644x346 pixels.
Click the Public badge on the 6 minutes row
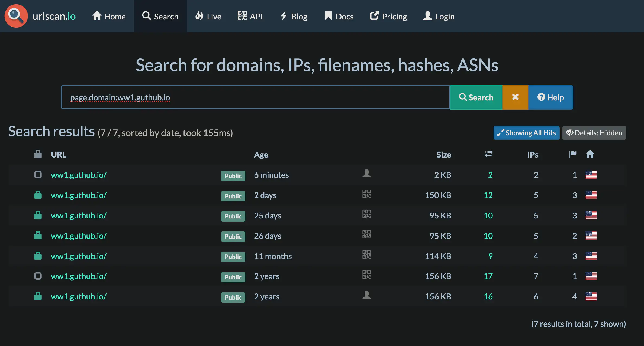(233, 176)
